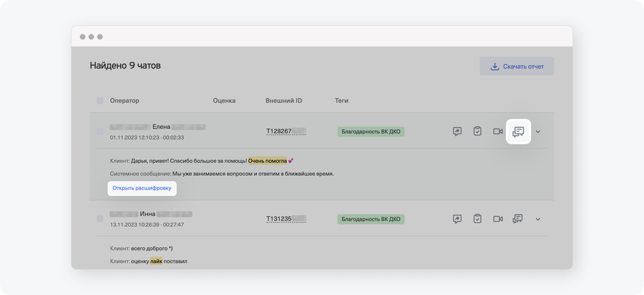The height and width of the screenshot is (295, 644).
Task: Collapse Елена's chat row with the chevron
Action: (538, 131)
